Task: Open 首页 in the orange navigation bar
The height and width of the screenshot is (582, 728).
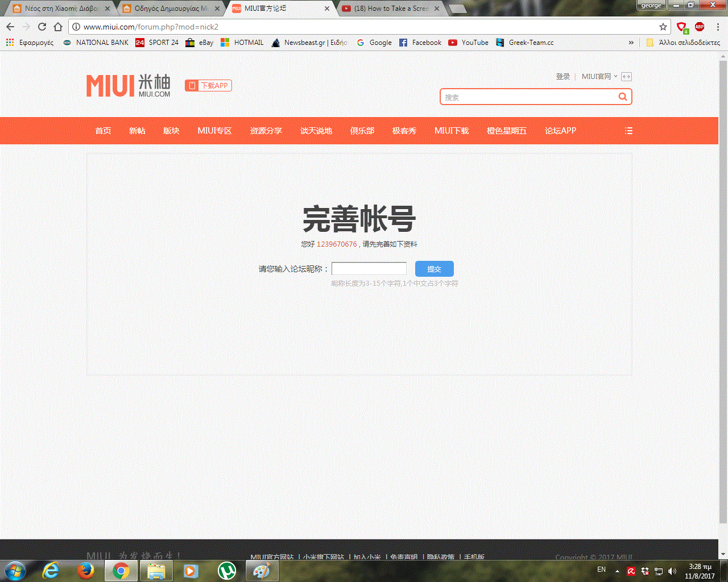Action: [x=103, y=131]
